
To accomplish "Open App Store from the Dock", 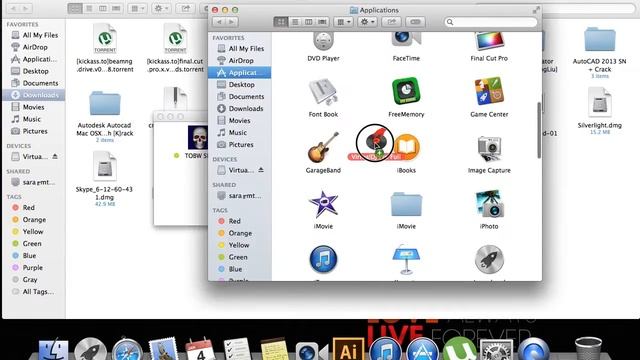I will click(x=422, y=350).
